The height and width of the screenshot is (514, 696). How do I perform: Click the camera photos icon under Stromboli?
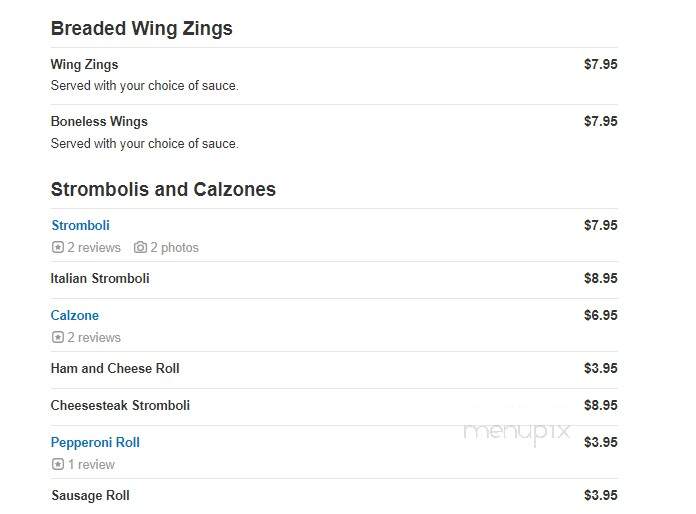[140, 247]
